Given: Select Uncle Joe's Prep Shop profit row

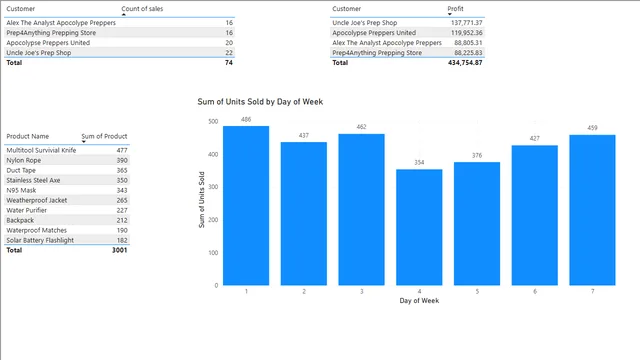Looking at the screenshot, I should coord(407,23).
